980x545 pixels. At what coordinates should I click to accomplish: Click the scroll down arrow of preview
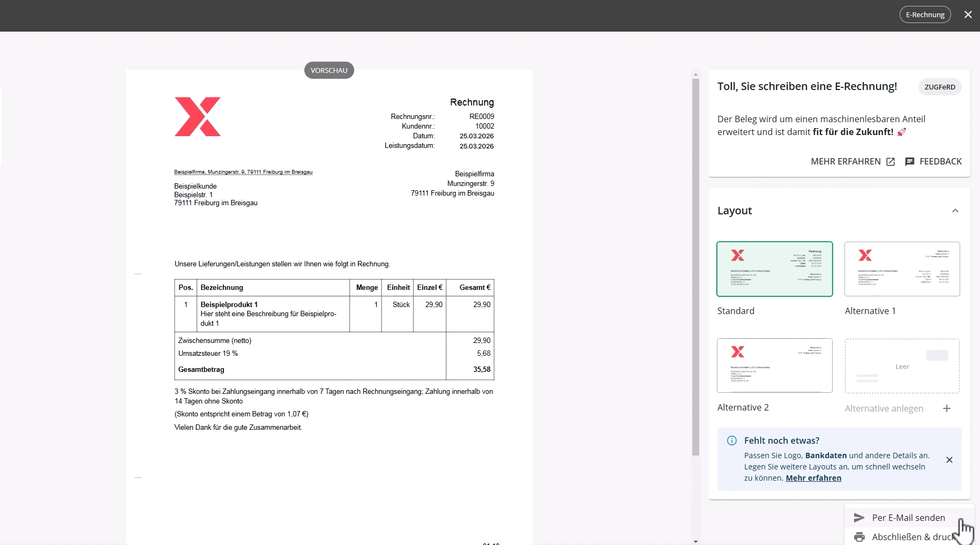[695, 541]
